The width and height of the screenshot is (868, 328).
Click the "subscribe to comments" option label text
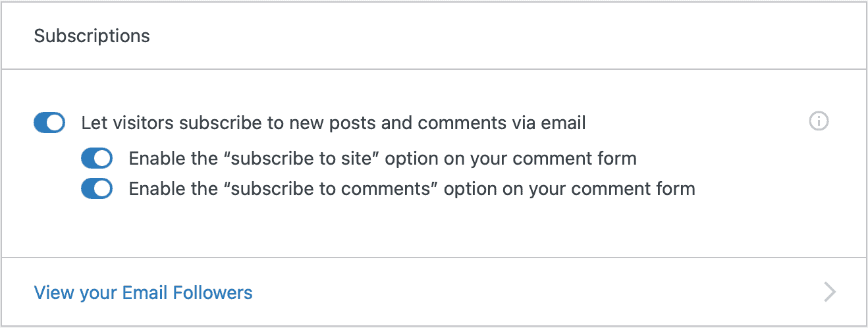click(x=412, y=189)
